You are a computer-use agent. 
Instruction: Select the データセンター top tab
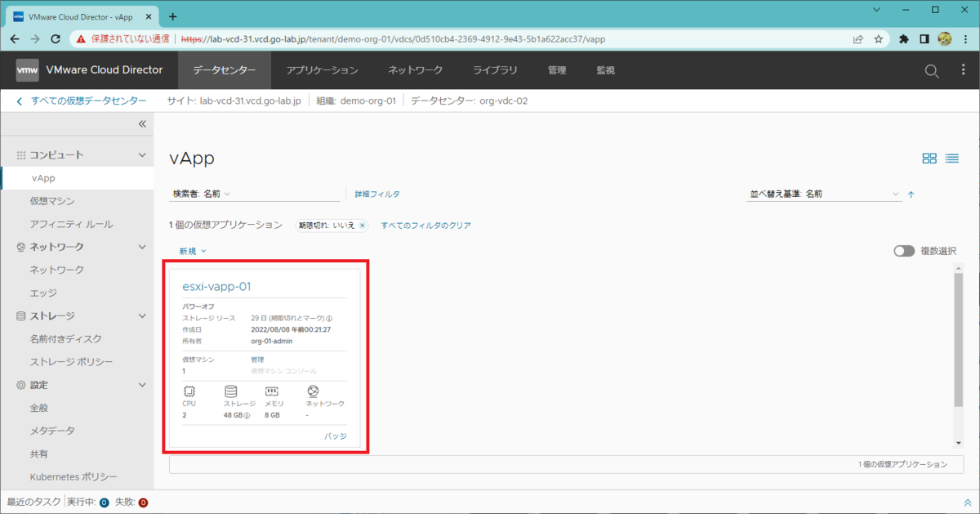click(225, 70)
